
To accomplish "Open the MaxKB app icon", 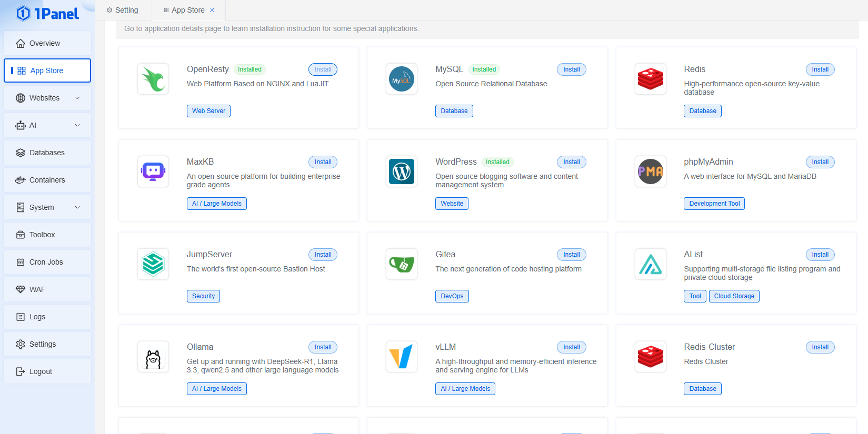I will point(153,171).
